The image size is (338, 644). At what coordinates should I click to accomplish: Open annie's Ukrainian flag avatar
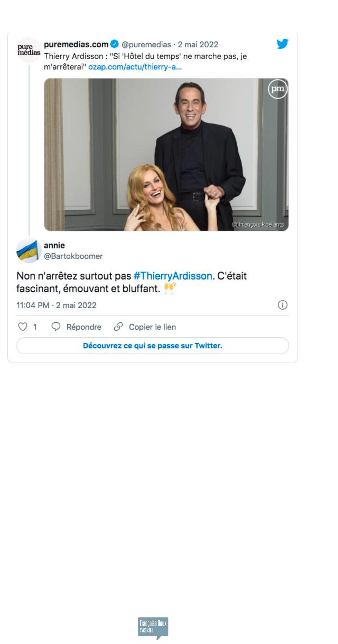[x=28, y=250]
